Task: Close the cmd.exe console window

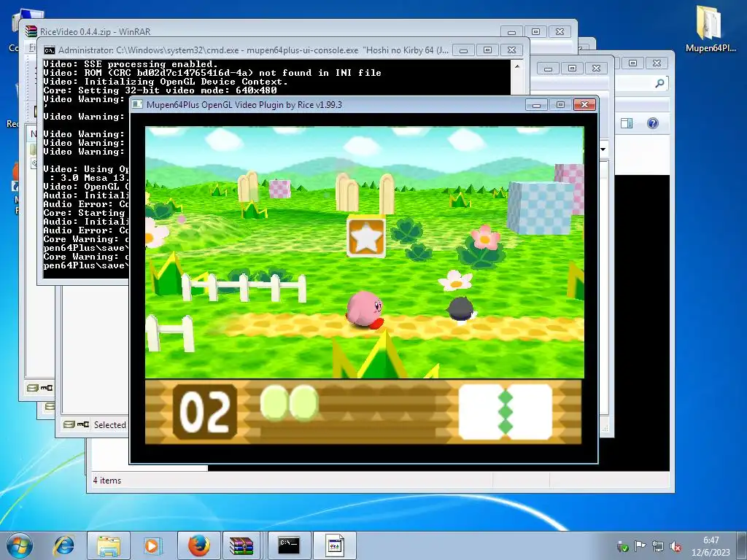Action: 511,50
